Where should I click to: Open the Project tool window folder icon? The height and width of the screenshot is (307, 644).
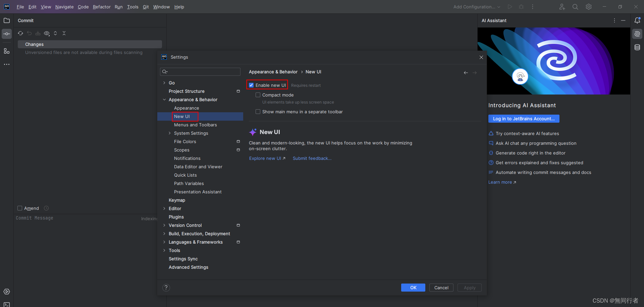click(x=7, y=20)
